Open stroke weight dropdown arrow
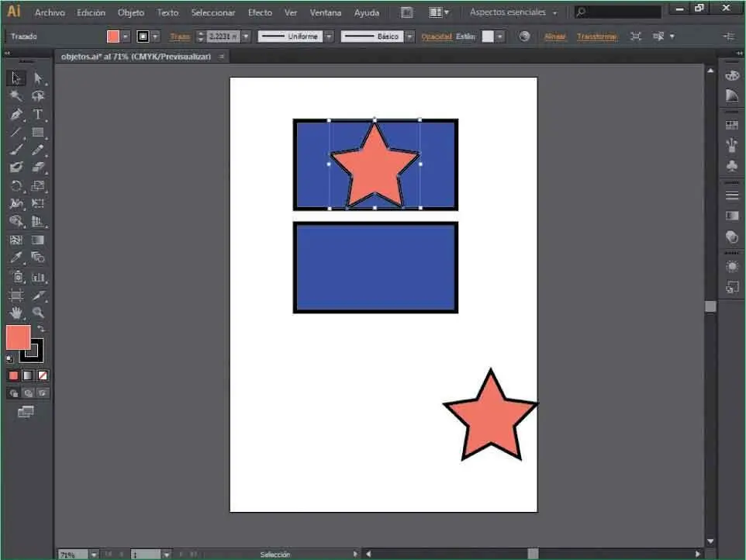 click(246, 36)
